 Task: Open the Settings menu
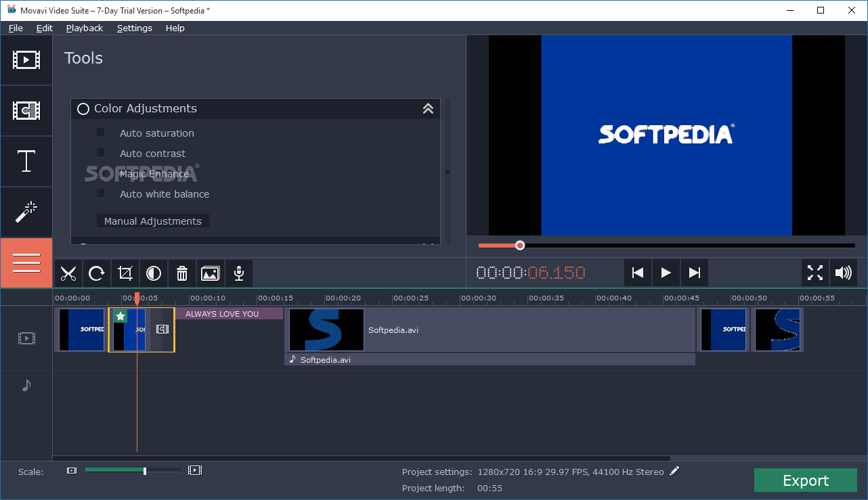[x=135, y=28]
